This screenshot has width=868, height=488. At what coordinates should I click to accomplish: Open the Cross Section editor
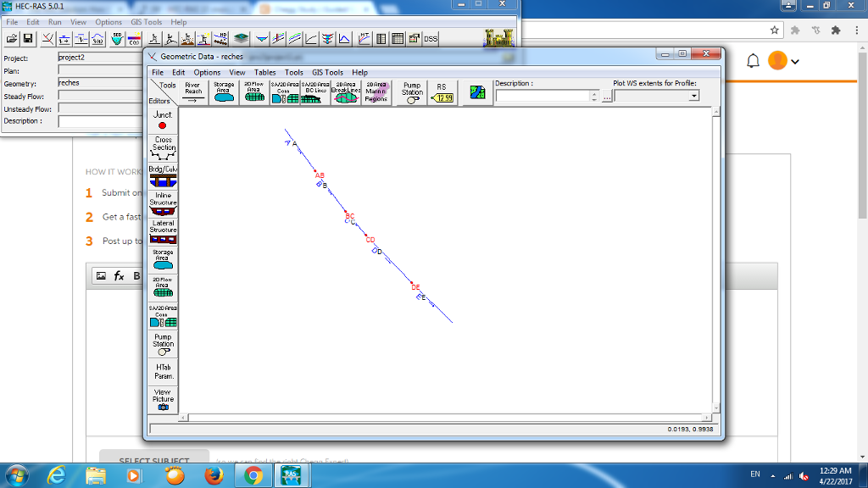click(x=163, y=148)
